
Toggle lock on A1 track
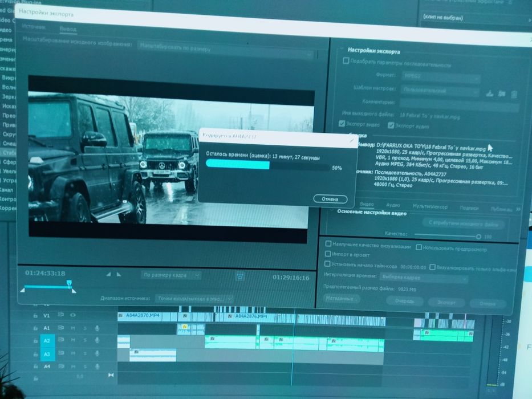coord(35,328)
